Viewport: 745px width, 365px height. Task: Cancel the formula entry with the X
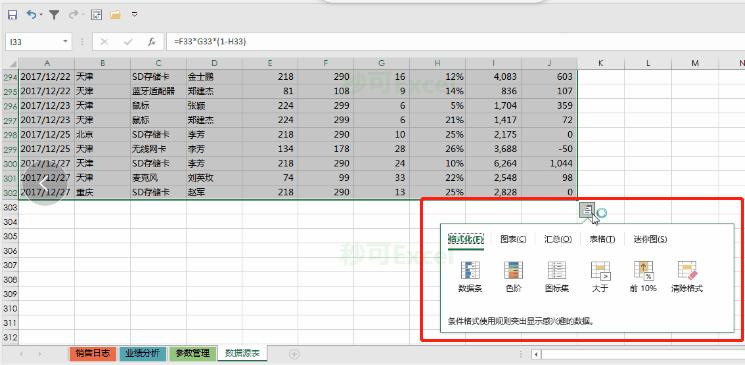point(104,42)
